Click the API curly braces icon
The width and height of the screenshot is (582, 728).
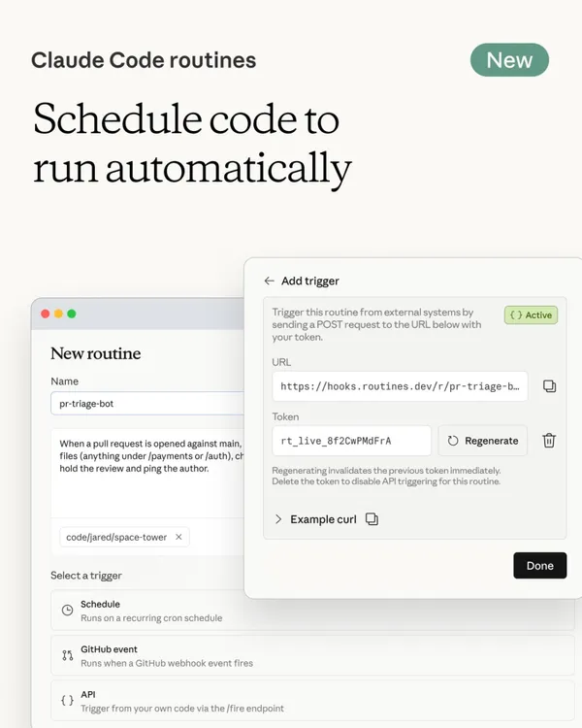[67, 700]
